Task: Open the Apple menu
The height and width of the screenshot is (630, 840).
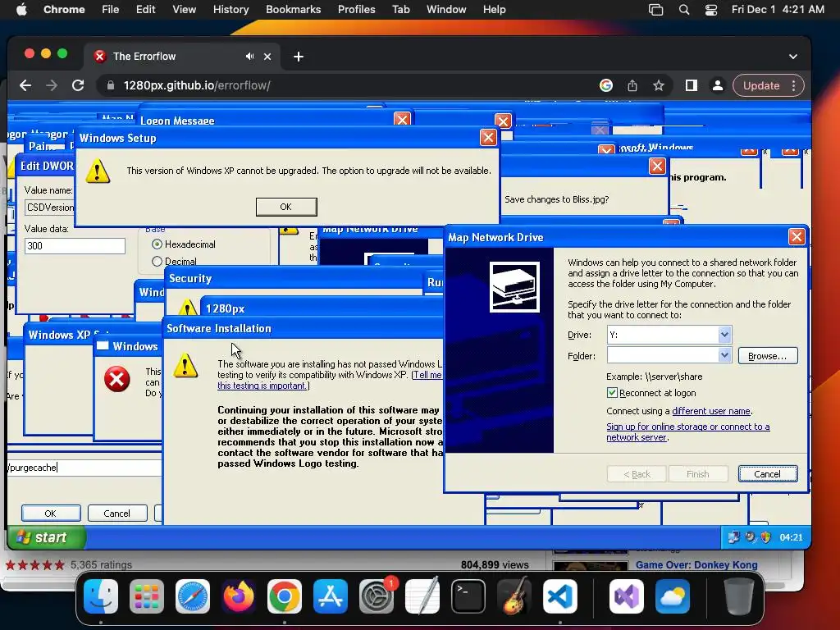Action: tap(21, 9)
